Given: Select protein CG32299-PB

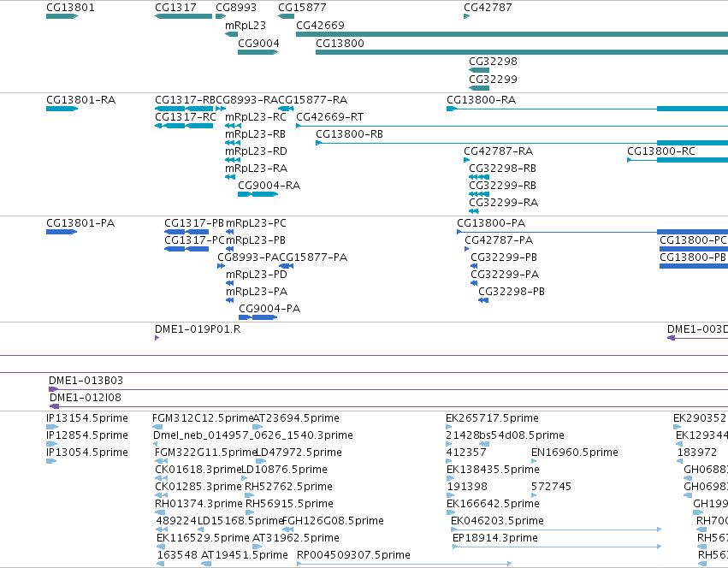Looking at the screenshot, I should coord(504,257).
